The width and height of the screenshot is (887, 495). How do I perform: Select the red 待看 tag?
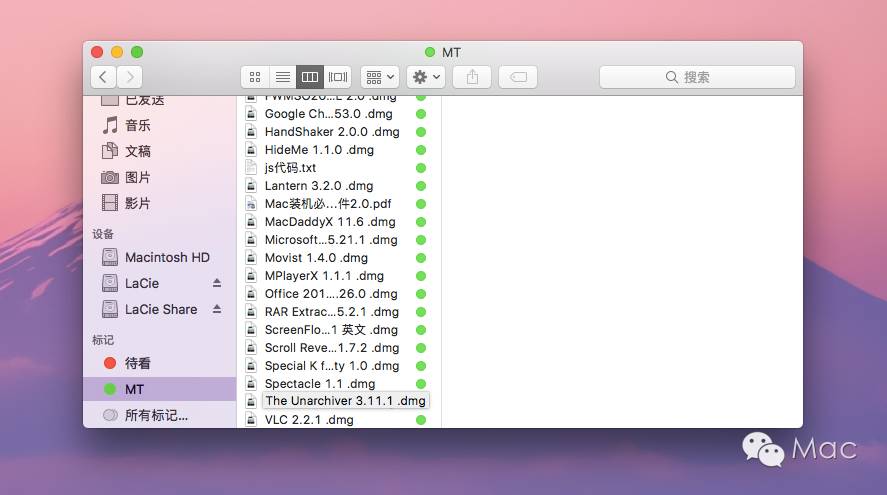pos(138,363)
